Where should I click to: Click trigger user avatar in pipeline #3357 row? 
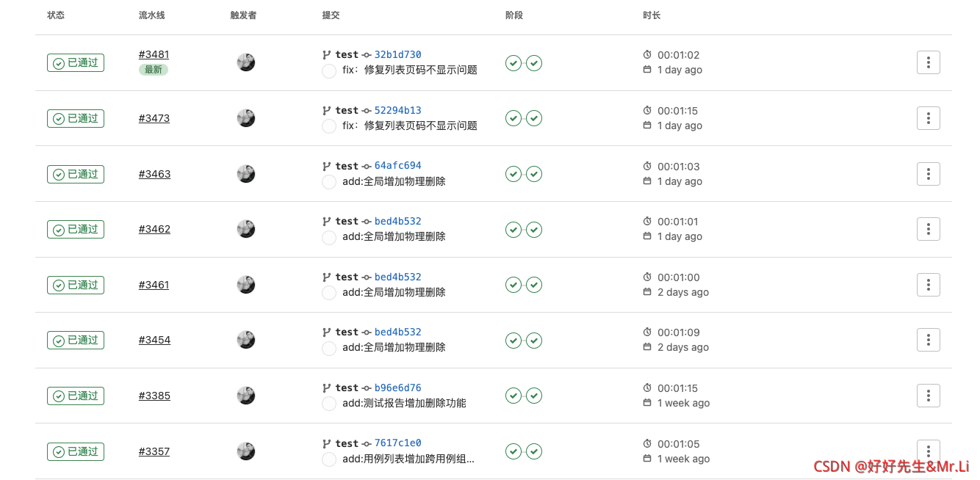tap(246, 451)
